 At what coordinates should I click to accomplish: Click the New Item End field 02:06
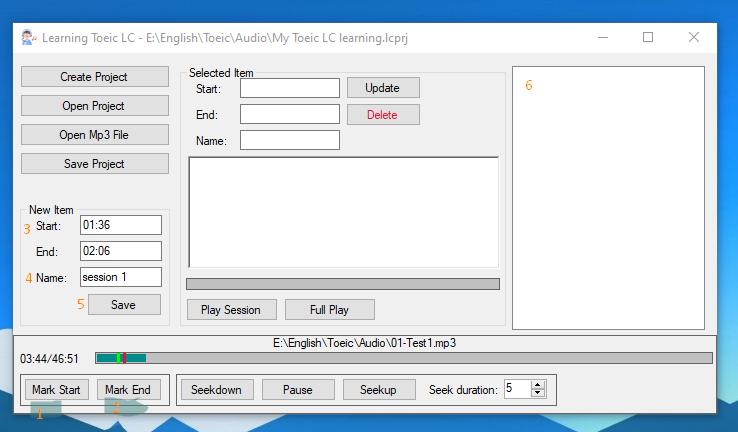[x=121, y=251]
